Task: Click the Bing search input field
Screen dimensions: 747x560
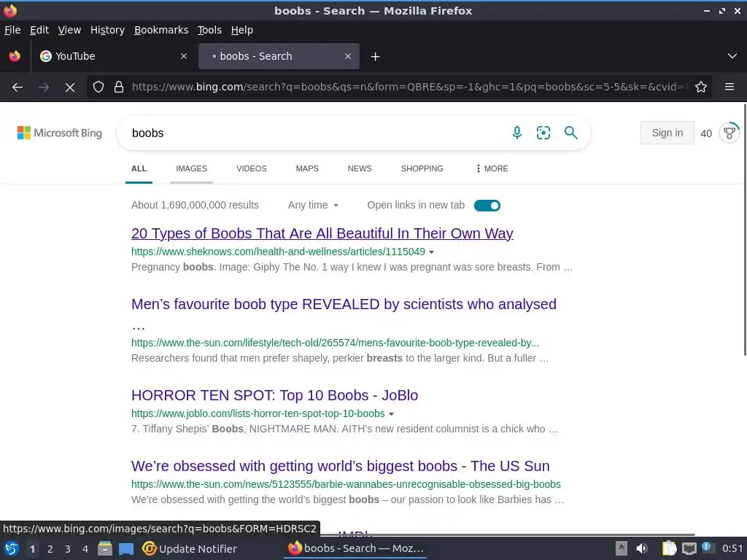Action: (x=314, y=133)
